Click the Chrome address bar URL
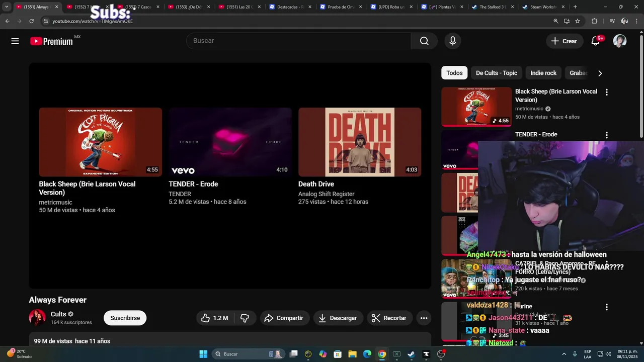The height and width of the screenshot is (362, 644). (x=93, y=21)
